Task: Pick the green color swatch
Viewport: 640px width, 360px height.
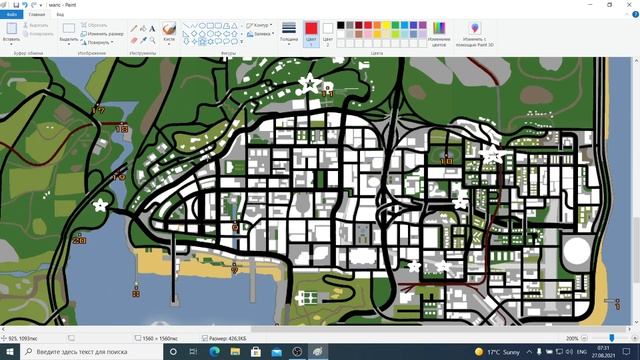Action: coord(395,25)
